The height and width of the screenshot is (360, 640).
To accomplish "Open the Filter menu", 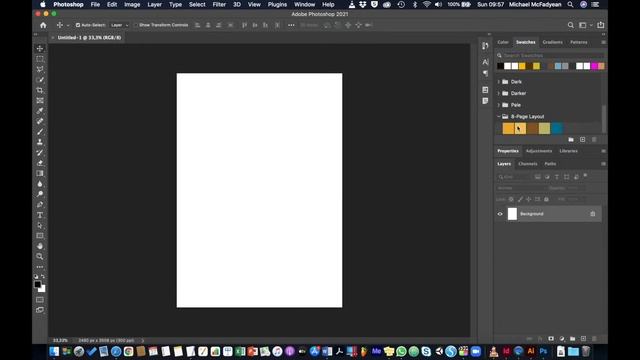I will [x=219, y=4].
